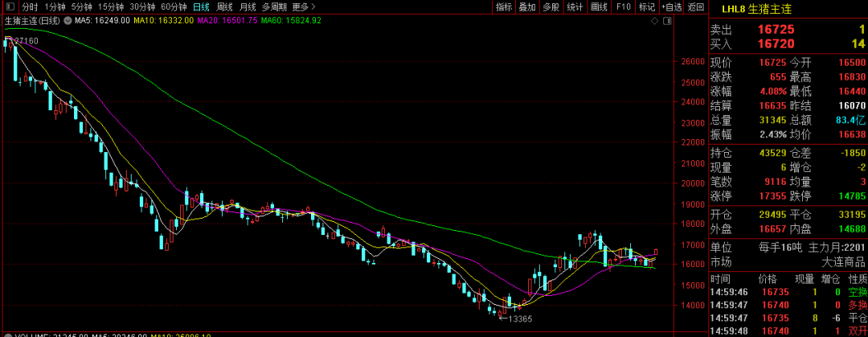Click the 叠加 overlay button
This screenshot has height=337, width=868.
527,7
